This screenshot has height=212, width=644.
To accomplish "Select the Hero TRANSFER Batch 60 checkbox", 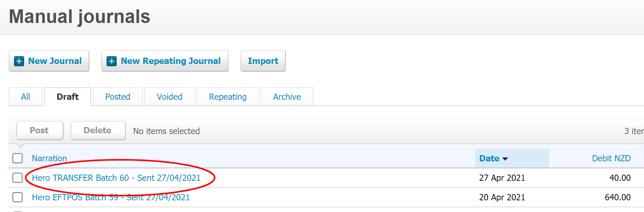I will pyautogui.click(x=17, y=178).
